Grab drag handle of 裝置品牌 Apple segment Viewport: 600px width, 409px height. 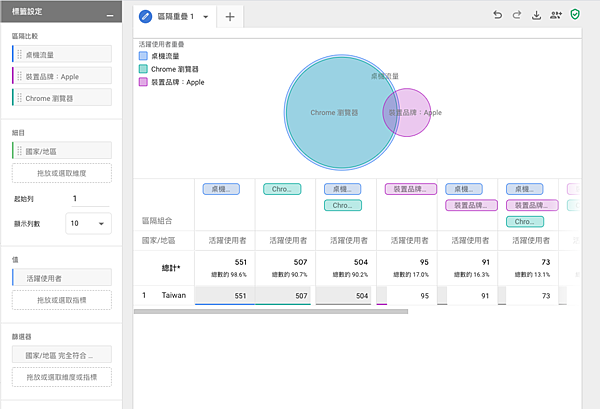(x=20, y=76)
